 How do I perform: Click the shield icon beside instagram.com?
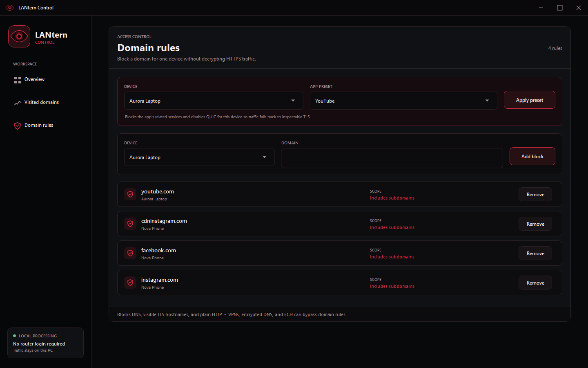pos(130,283)
